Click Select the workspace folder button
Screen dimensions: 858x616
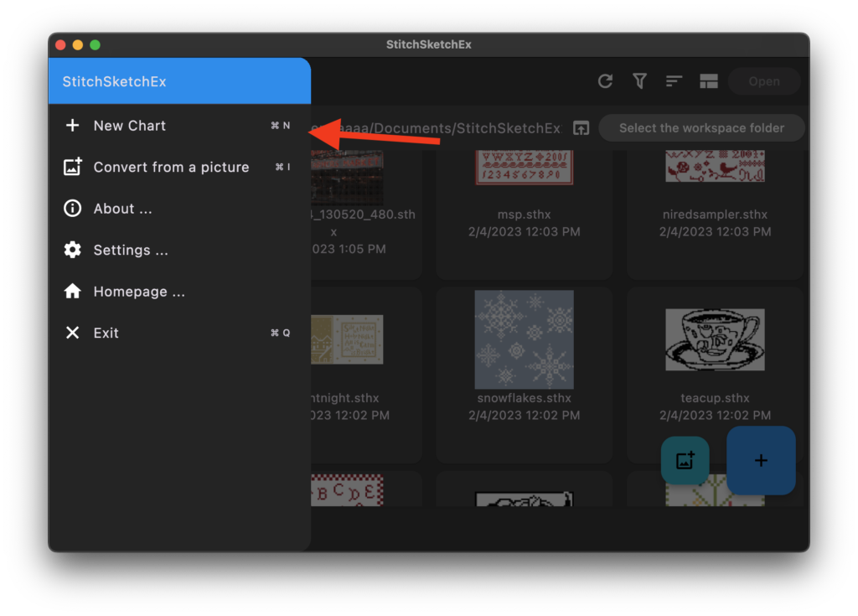(701, 128)
